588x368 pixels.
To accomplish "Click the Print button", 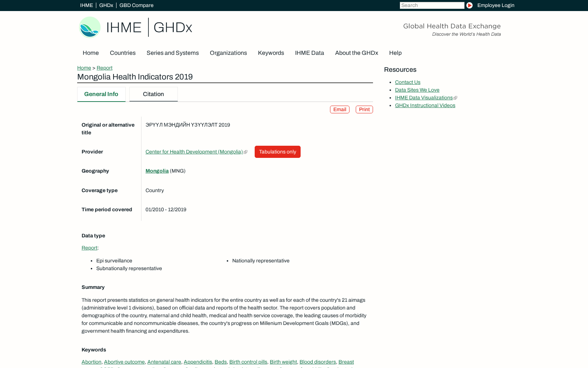I will click(x=364, y=109).
